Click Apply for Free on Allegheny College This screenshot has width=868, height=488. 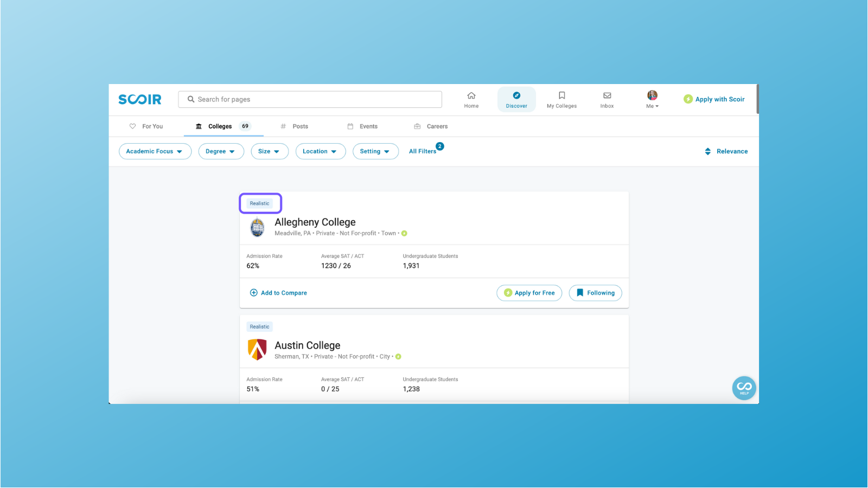pos(529,293)
